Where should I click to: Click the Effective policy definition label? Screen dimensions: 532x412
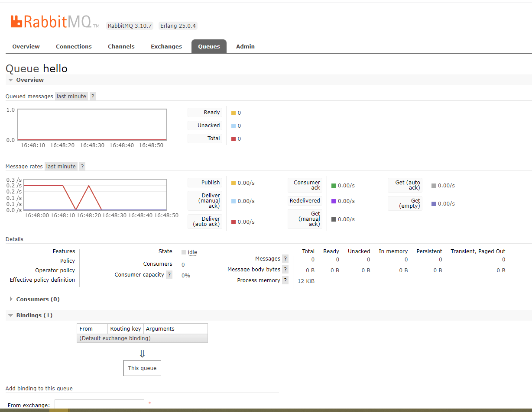[x=42, y=280]
